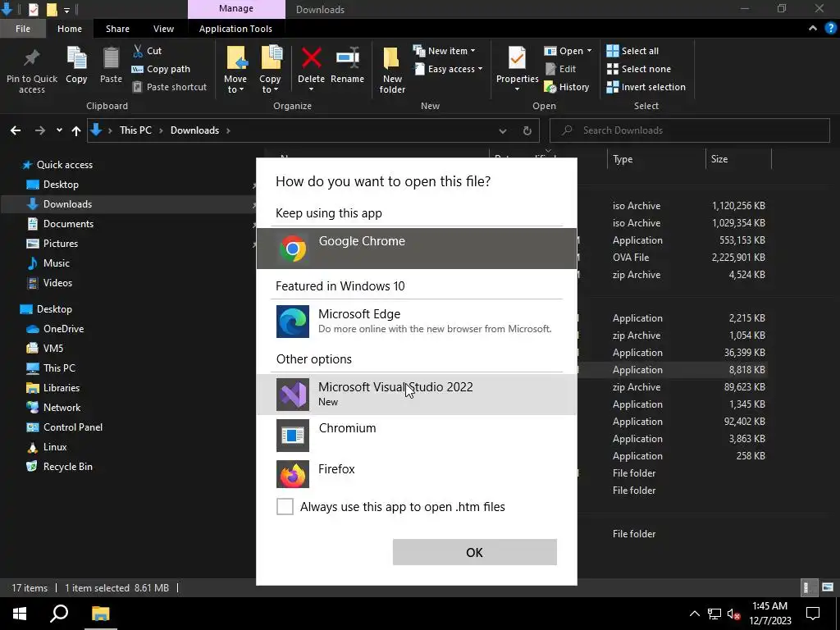This screenshot has width=840, height=630.
Task: Click the Rename icon
Action: point(347,58)
